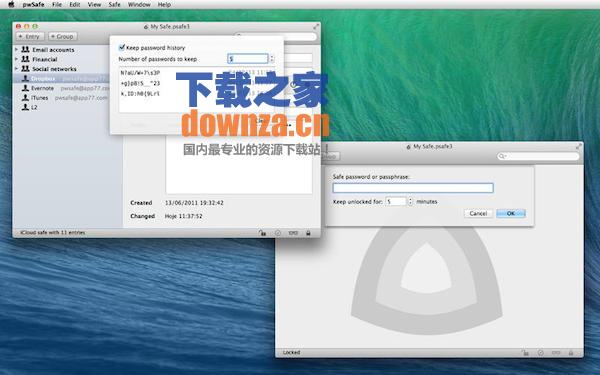Select history password N7aU/W=7\s3P

click(140, 73)
